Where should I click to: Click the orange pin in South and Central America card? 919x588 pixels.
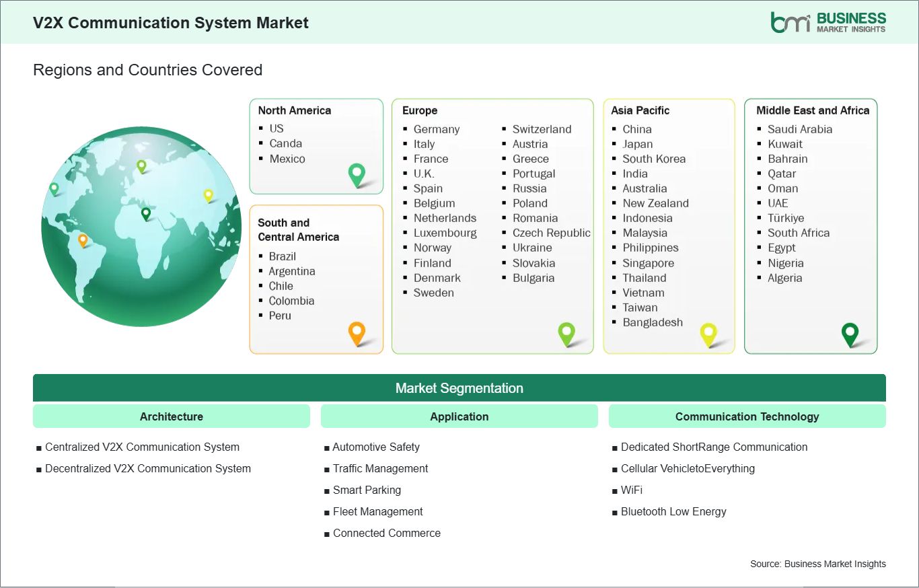click(357, 332)
